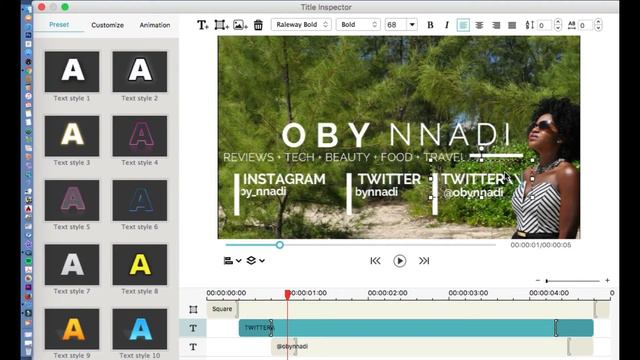This screenshot has height=360, width=640.
Task: Click the font size field showing 68
Action: 396,24
